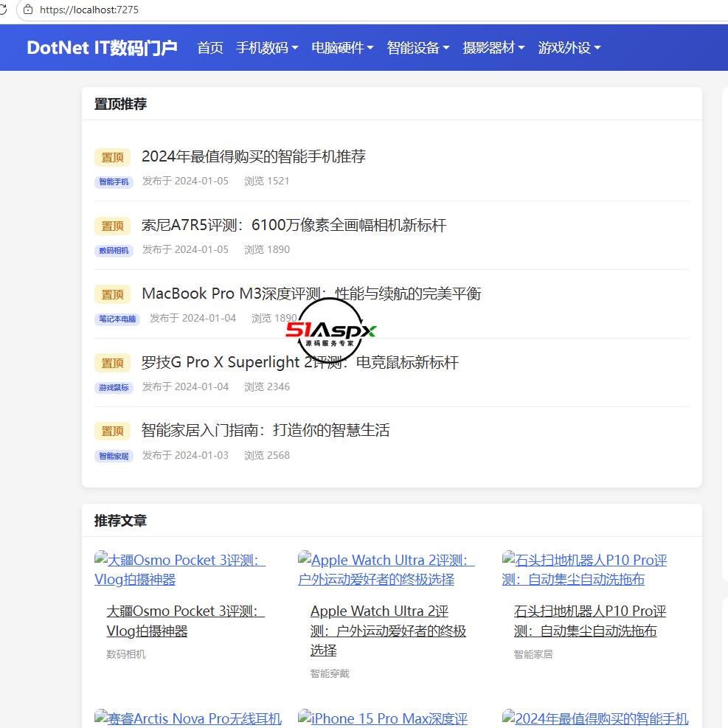The width and height of the screenshot is (728, 728).
Task: Go to the 首页 nav item
Action: (210, 48)
